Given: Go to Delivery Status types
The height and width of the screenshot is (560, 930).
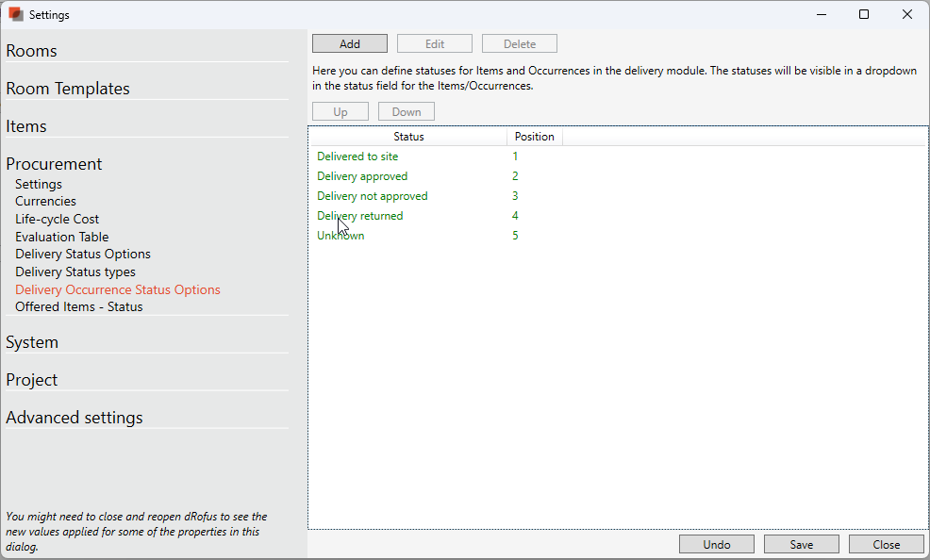Looking at the screenshot, I should (x=75, y=272).
